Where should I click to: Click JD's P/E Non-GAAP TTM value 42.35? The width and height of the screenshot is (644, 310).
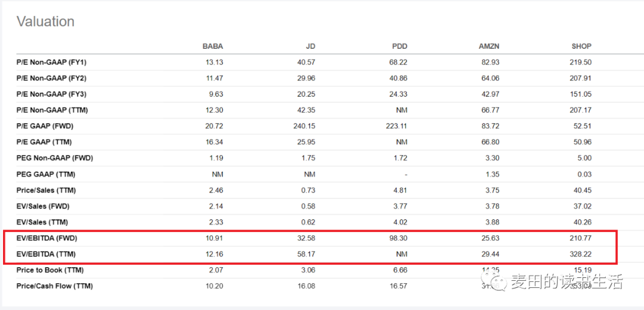pos(307,110)
